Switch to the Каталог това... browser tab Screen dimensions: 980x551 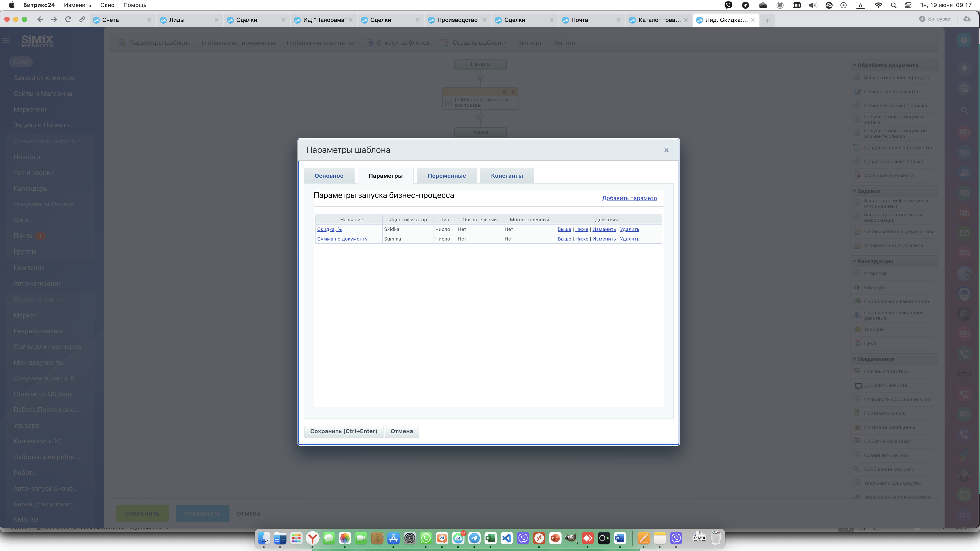(x=659, y=20)
